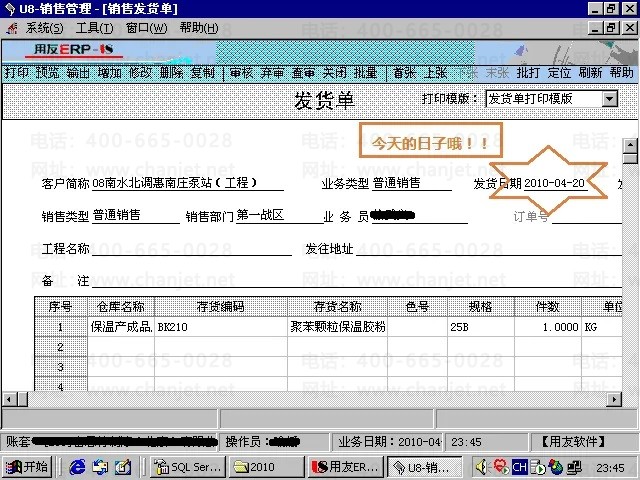Open the 打印模版 dropdown arrow
This screenshot has width=640, height=480.
point(610,99)
